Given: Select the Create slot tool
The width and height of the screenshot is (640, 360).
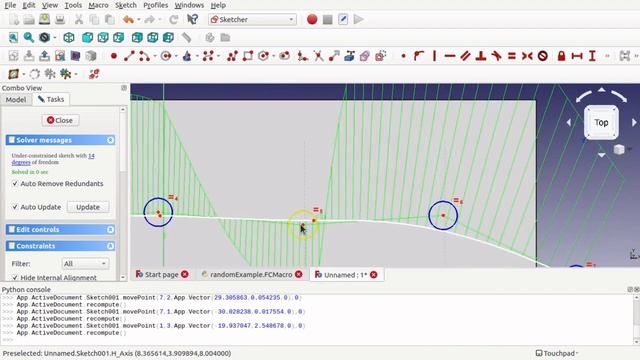Looking at the screenshot, I should coord(284,56).
